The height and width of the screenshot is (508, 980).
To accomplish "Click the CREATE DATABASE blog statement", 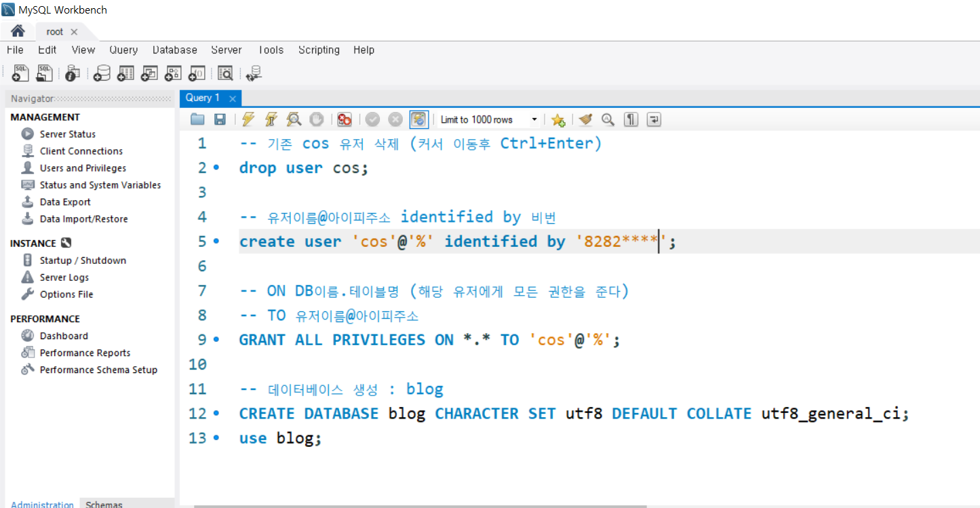I will 574,414.
